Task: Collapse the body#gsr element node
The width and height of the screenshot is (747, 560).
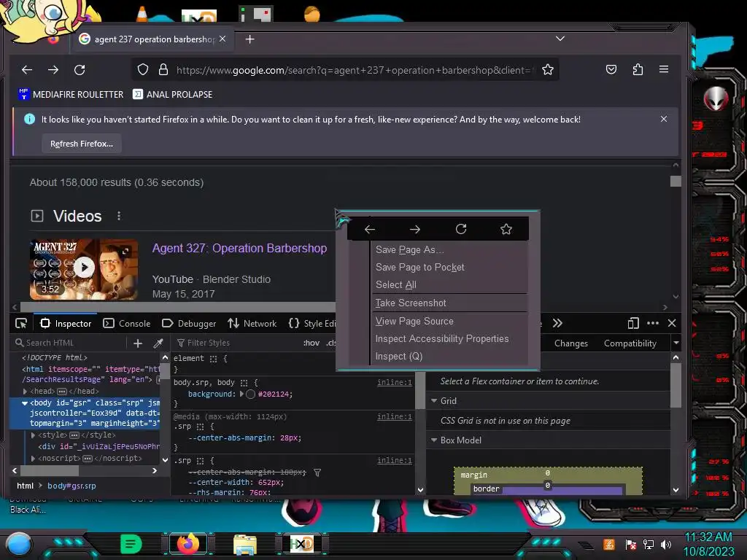Action: 24,403
